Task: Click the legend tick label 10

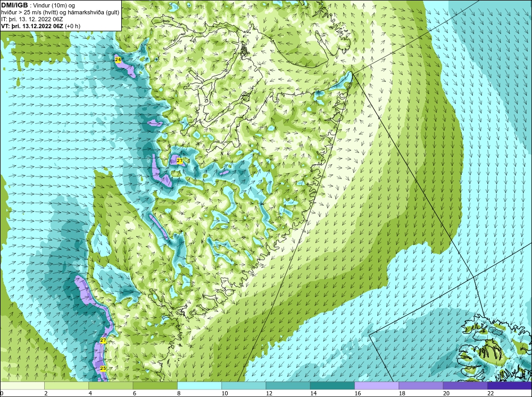Action: pos(225,393)
